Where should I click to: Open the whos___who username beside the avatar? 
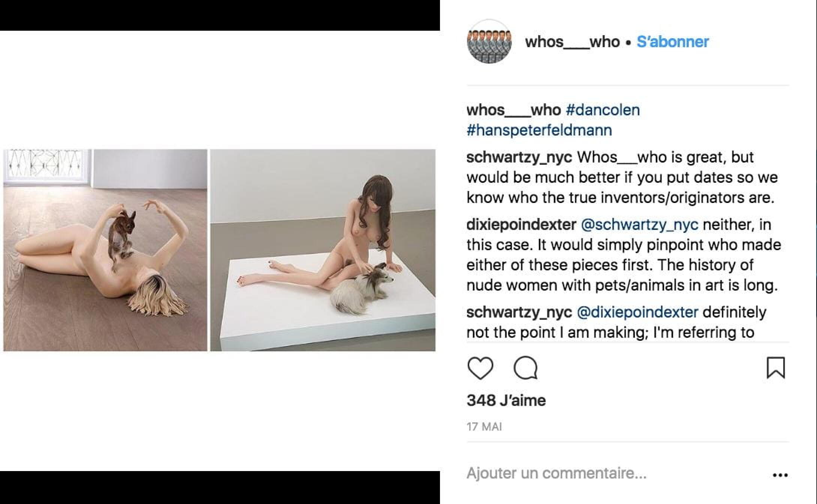coord(572,42)
